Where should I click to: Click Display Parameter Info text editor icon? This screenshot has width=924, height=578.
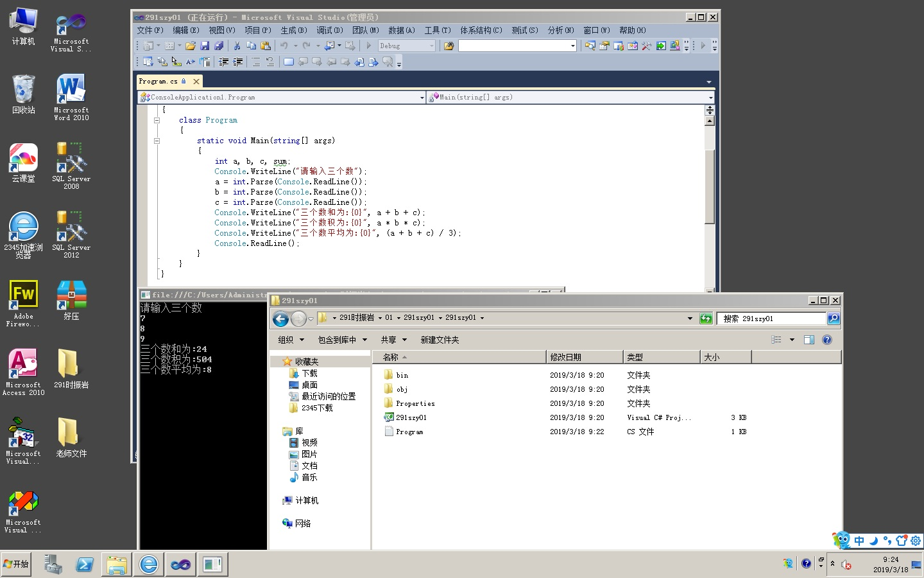162,62
